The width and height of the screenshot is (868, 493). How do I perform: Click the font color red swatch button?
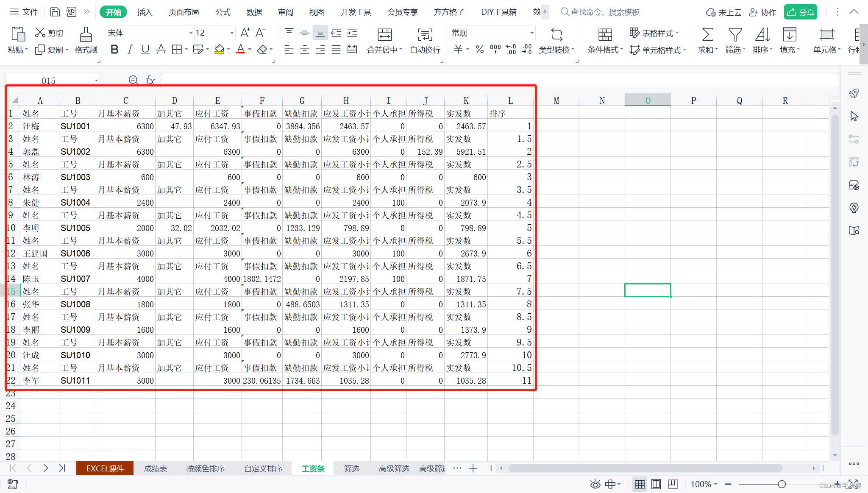pyautogui.click(x=240, y=50)
